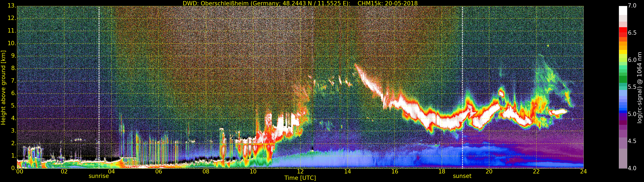The height and width of the screenshot is (182, 644).
Task: Click the plot title mentioning Oberschleißheim
Action: click(300, 3)
